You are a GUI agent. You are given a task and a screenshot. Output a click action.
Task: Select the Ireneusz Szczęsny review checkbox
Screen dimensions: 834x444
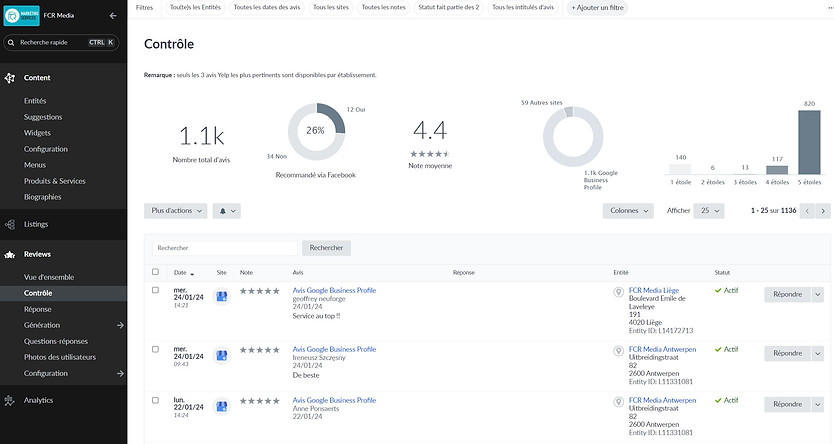click(x=155, y=349)
